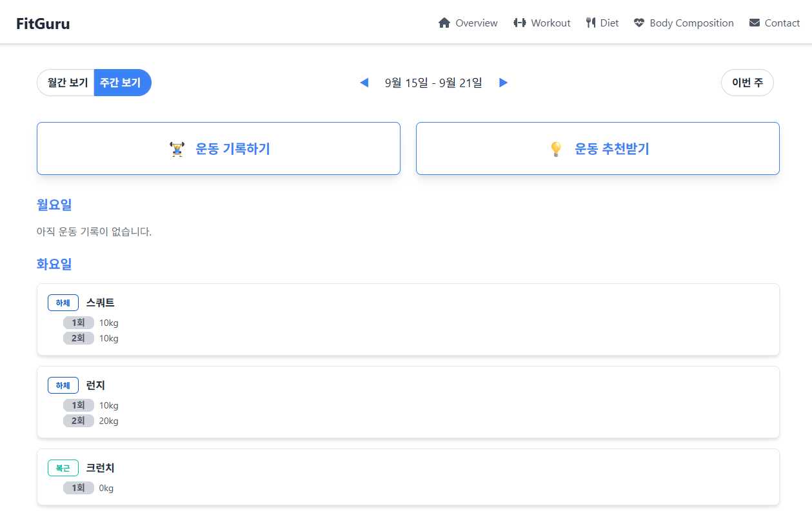Click the 1회 badge in 런지 card

coord(79,405)
